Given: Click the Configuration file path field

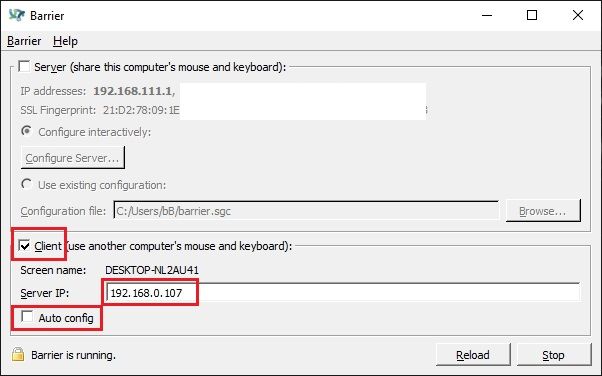Looking at the screenshot, I should [x=306, y=211].
